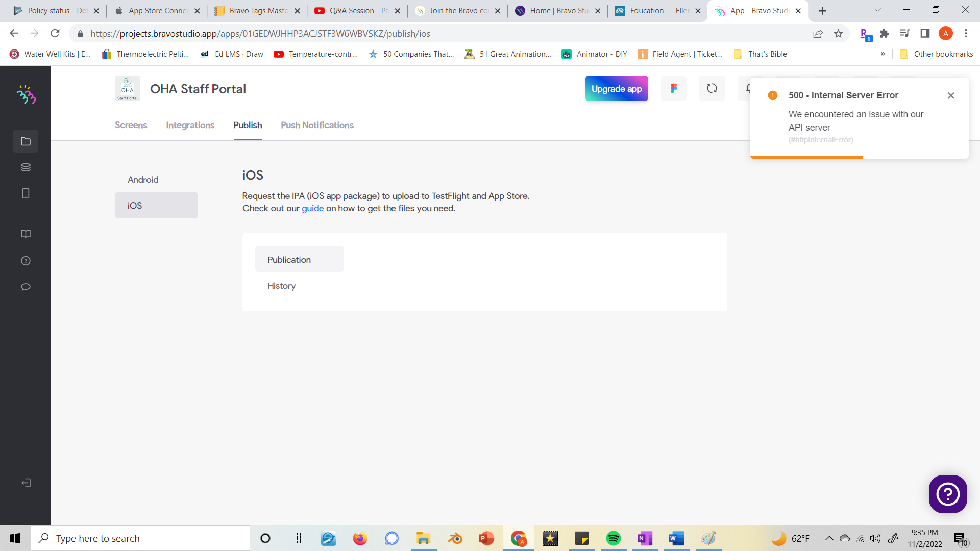Open the History section
This screenshot has width=980, height=551.
point(300,286)
